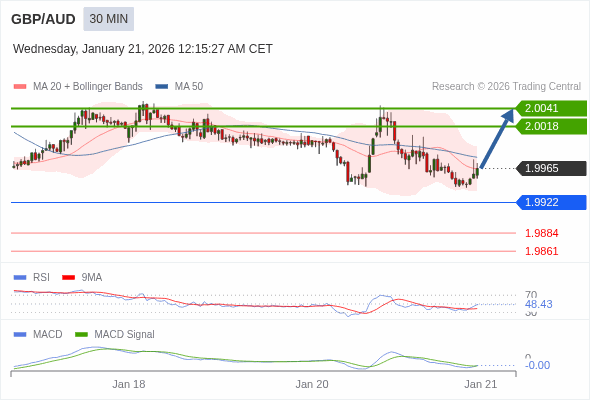The height and width of the screenshot is (400, 590).
Task: Click the 2.0041 resistance price tag
Action: tap(551, 108)
